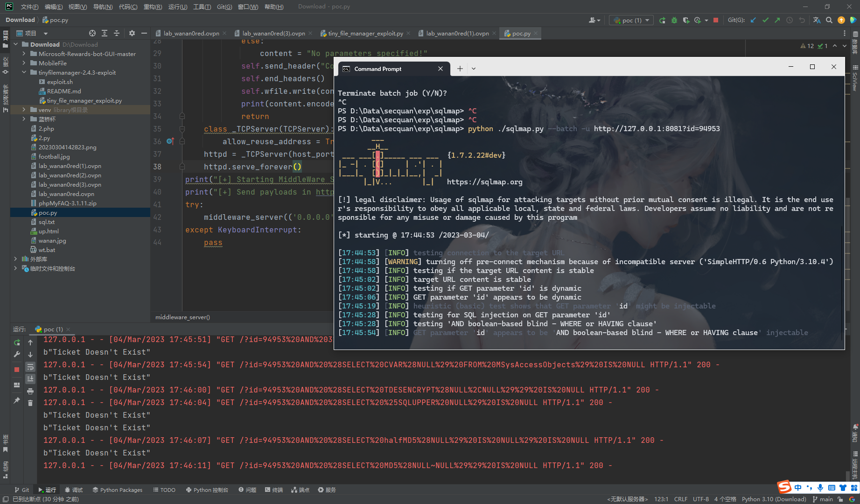Open the 终端 terminal tool window

(274, 490)
